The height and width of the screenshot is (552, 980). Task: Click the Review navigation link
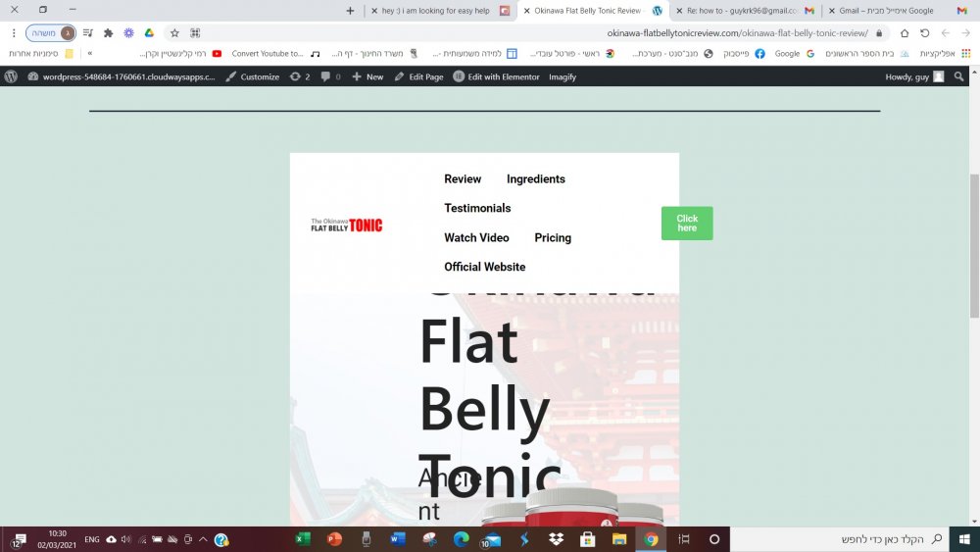(463, 178)
